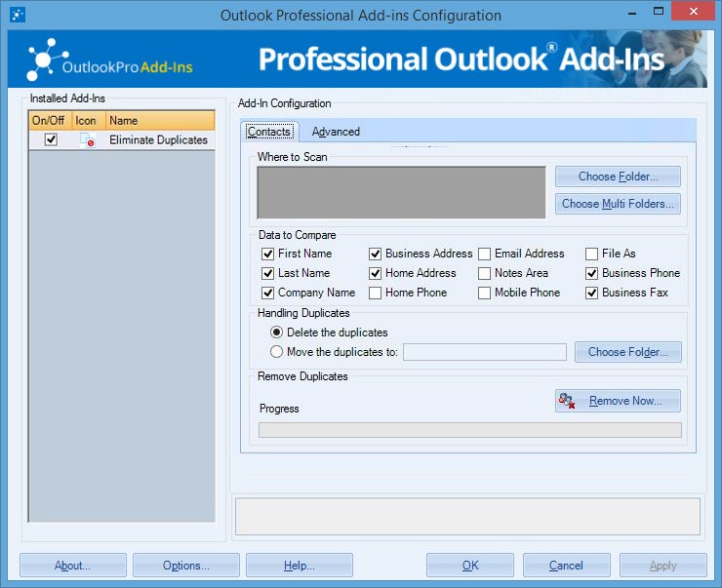Uncheck the Last Name checkbox

coord(267,273)
